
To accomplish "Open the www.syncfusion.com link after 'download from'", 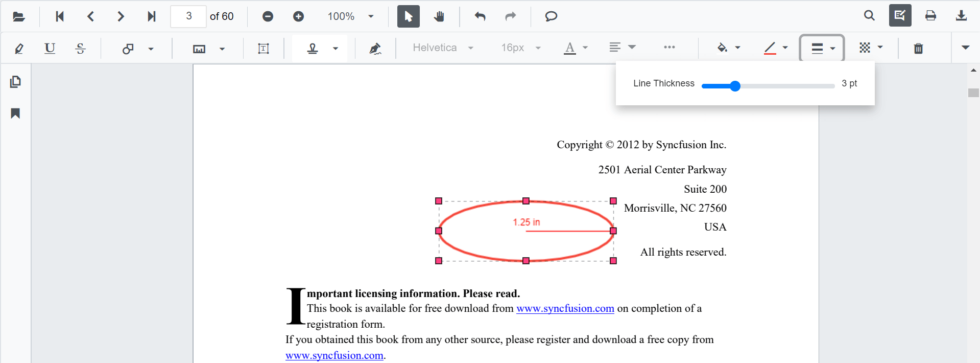I will [x=565, y=308].
